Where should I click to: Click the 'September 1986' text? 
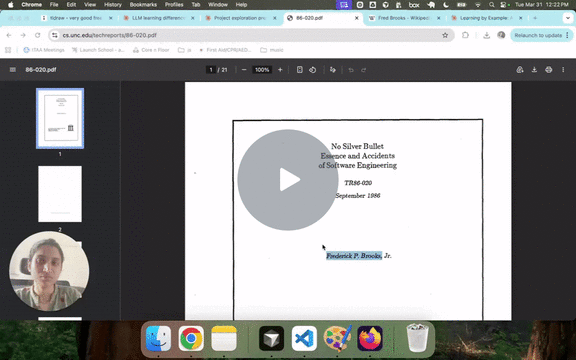pyautogui.click(x=357, y=196)
